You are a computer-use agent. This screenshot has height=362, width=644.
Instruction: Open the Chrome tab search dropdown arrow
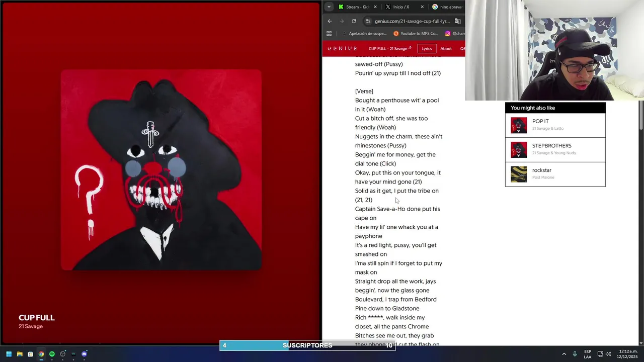point(329,7)
